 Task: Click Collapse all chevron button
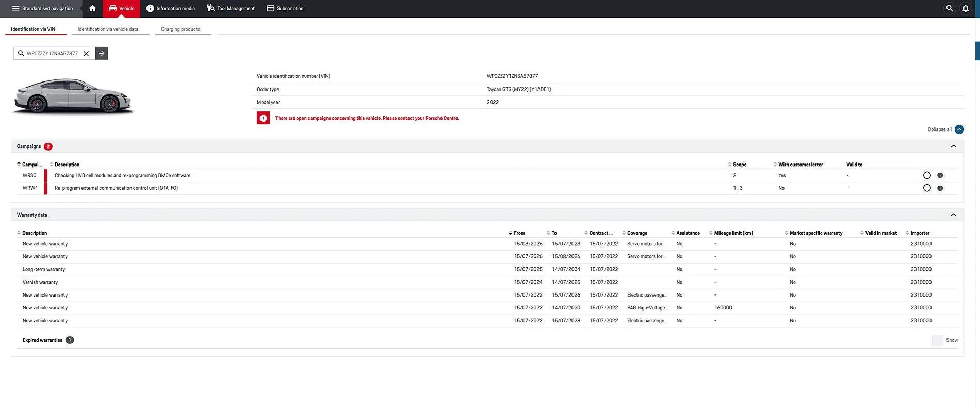click(x=959, y=129)
